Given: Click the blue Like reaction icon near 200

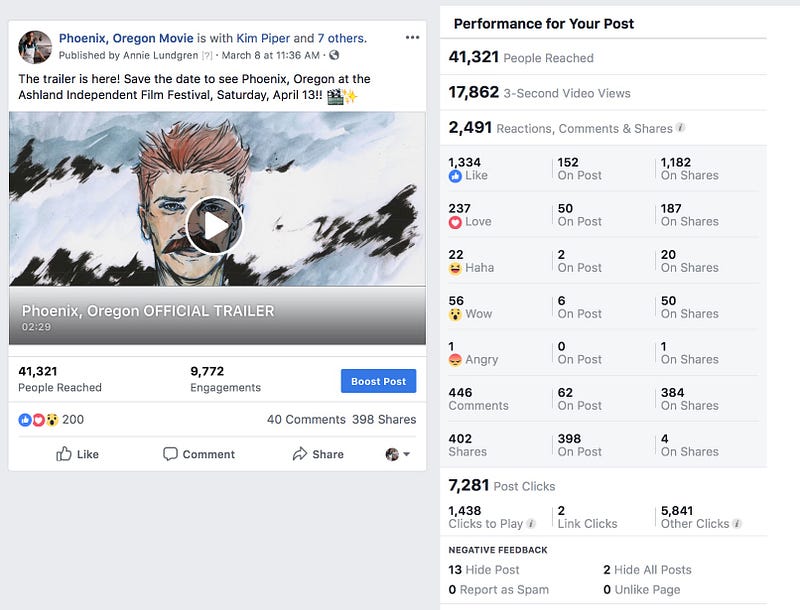Looking at the screenshot, I should (x=25, y=420).
